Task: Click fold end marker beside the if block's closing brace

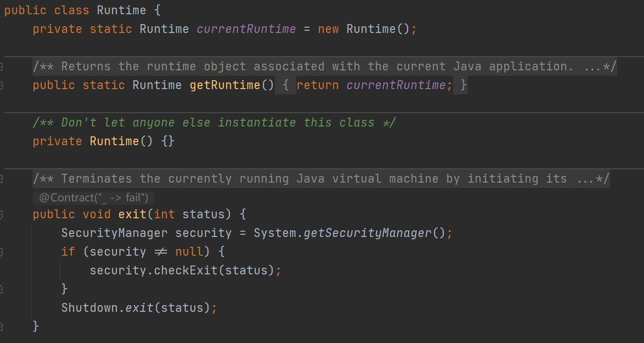Action: pos(1,289)
